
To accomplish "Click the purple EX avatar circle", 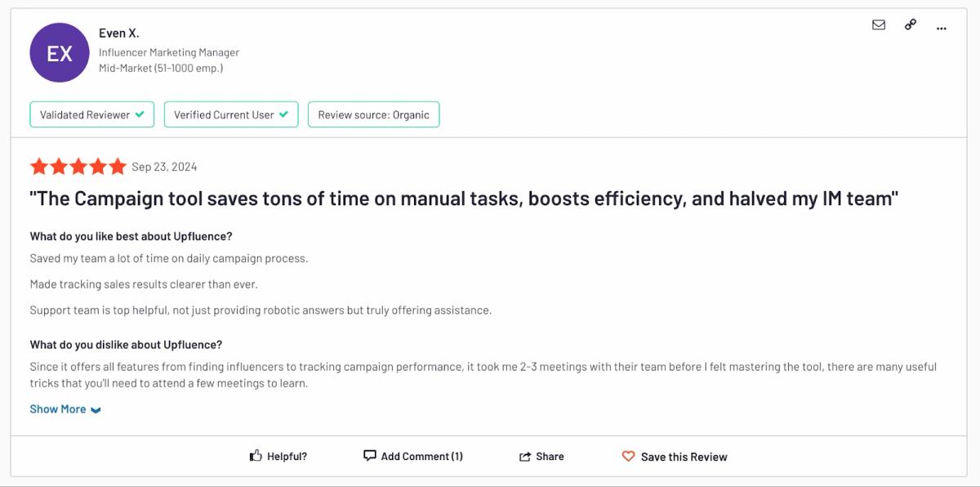I will coord(59,52).
